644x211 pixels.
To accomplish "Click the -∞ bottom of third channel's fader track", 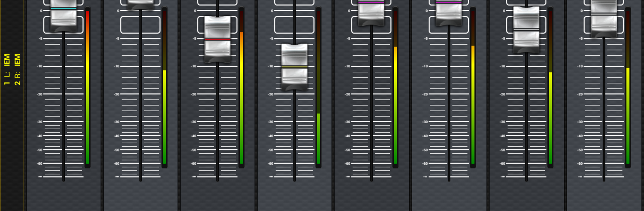I will click(x=194, y=177).
